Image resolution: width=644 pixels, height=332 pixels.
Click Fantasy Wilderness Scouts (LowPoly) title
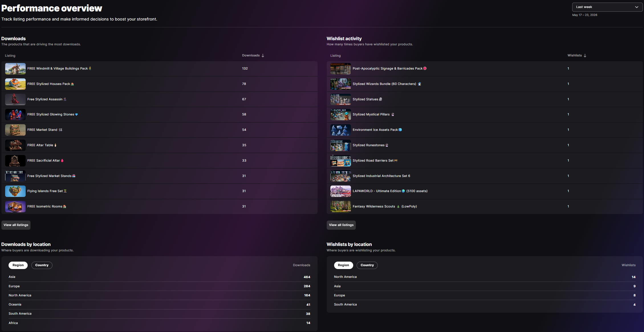[x=385, y=207]
